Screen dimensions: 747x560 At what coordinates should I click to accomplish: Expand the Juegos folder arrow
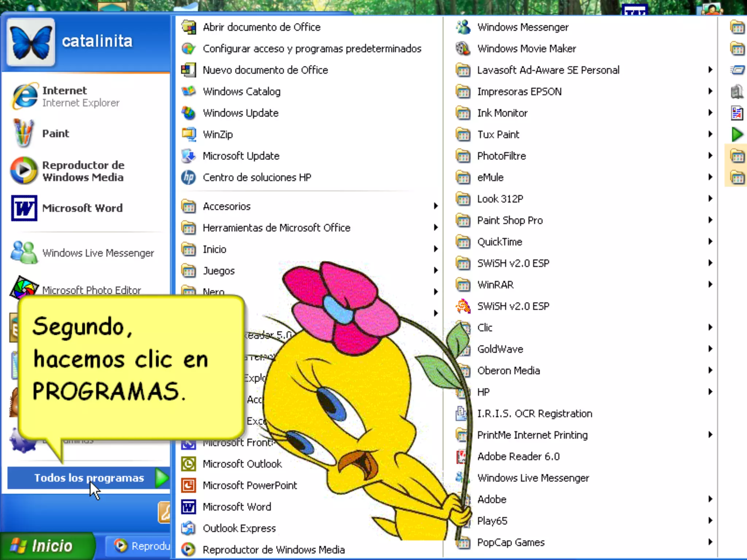pos(436,271)
